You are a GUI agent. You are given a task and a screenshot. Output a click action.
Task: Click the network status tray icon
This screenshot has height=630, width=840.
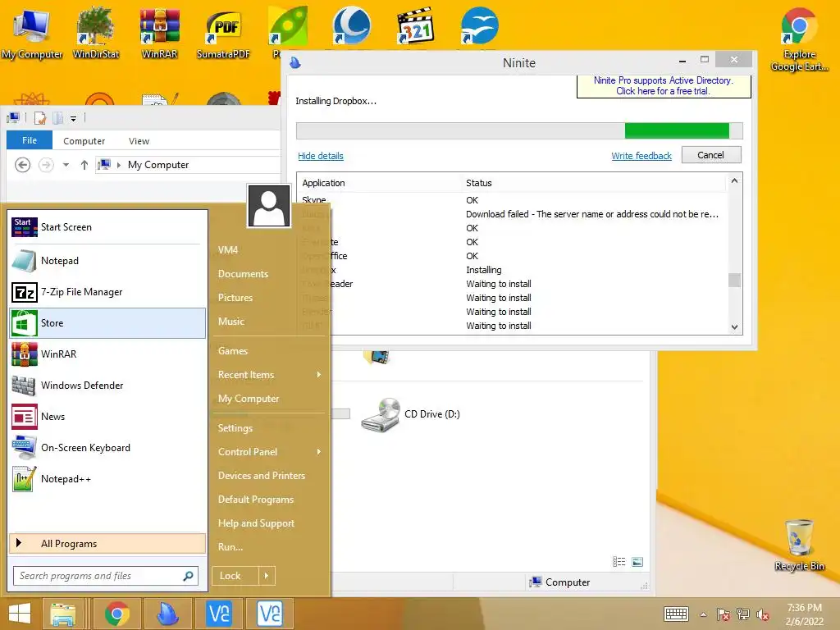(742, 614)
